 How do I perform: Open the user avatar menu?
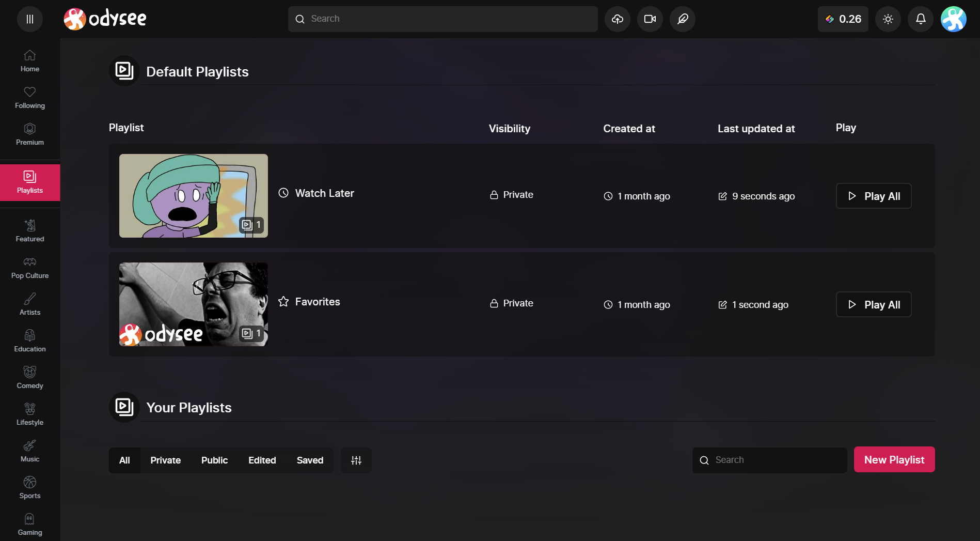(954, 19)
